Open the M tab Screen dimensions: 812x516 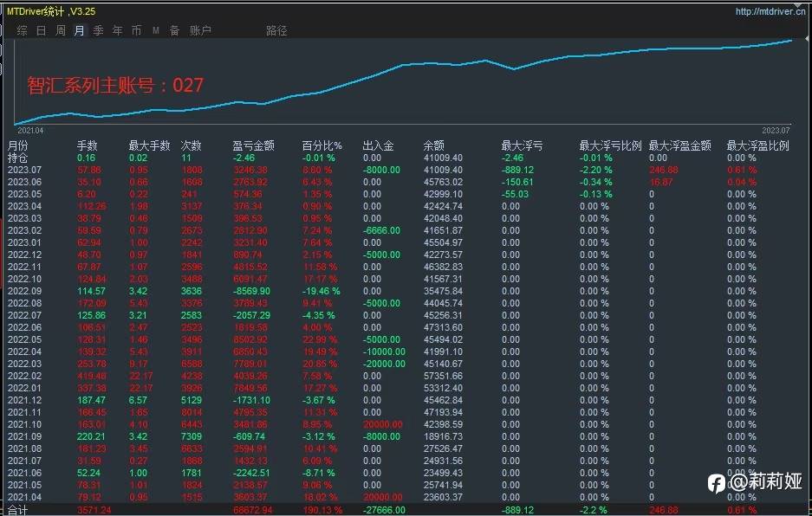156,31
